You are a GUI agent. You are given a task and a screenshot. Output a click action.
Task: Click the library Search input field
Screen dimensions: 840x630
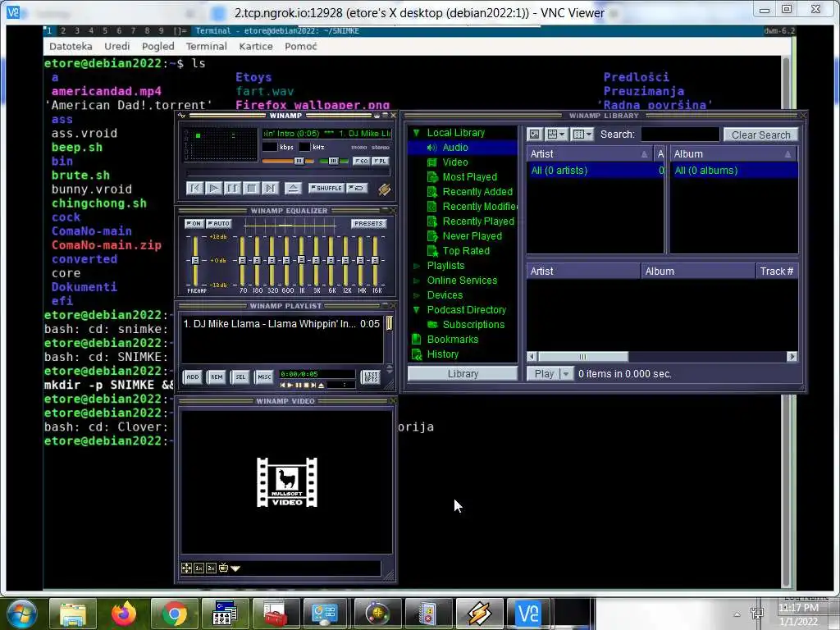pos(680,135)
